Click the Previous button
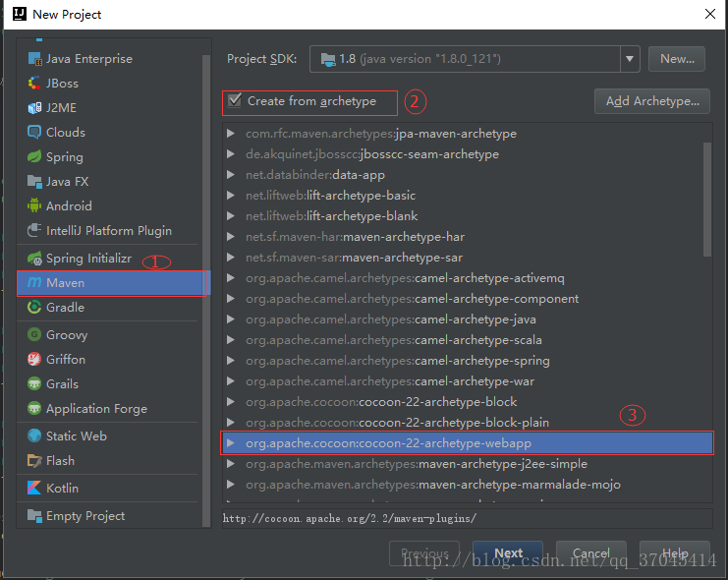 click(x=424, y=552)
